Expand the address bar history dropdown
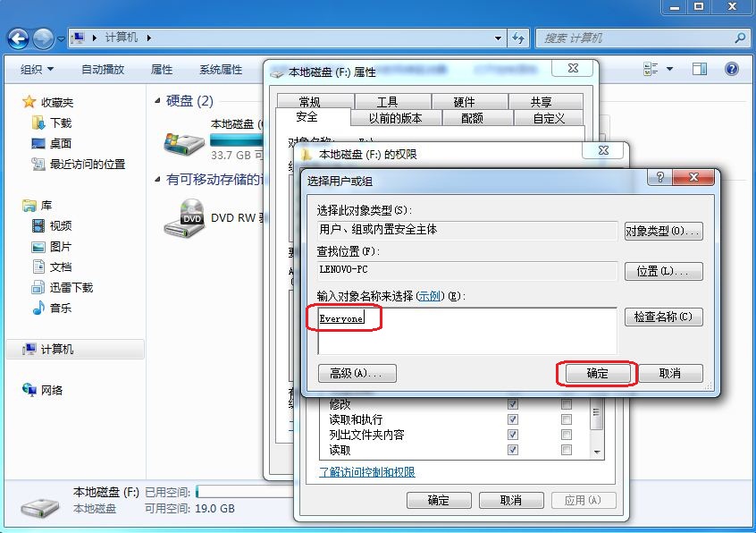This screenshot has width=756, height=533. (x=499, y=38)
